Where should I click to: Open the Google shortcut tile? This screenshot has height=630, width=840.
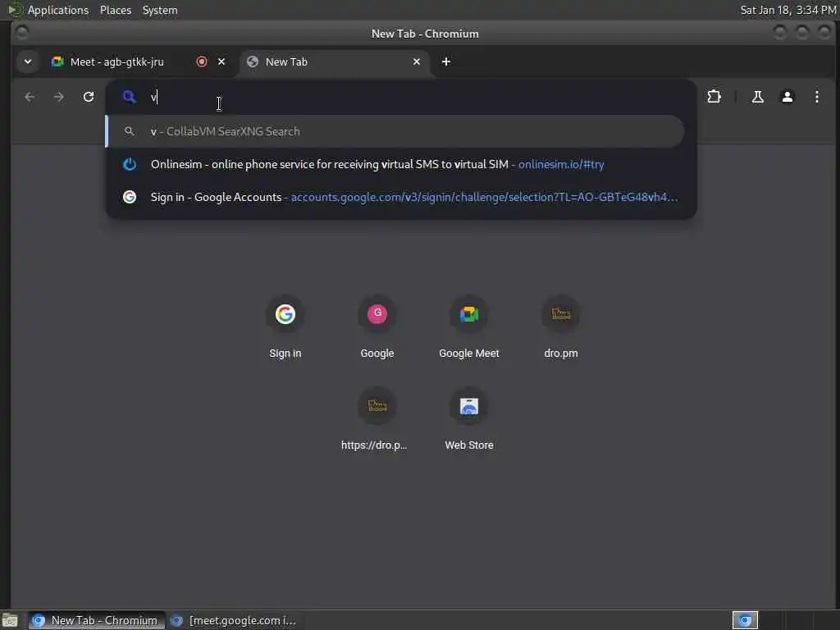tap(377, 326)
